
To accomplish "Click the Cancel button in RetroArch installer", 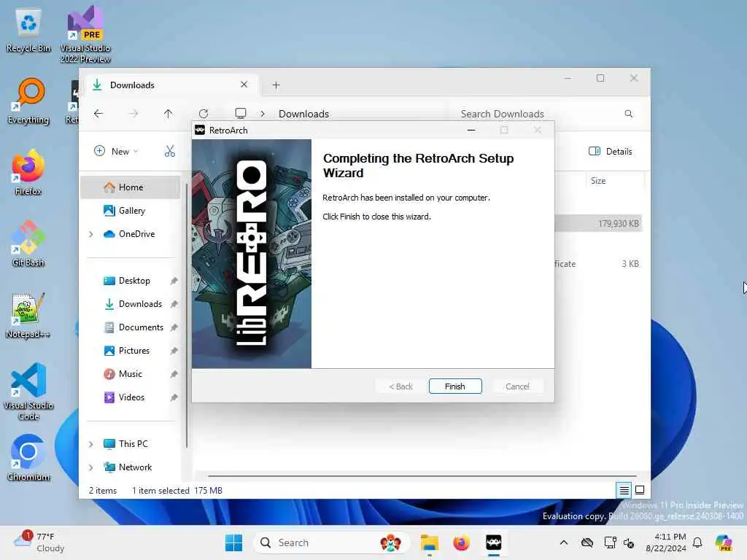I will tap(517, 386).
